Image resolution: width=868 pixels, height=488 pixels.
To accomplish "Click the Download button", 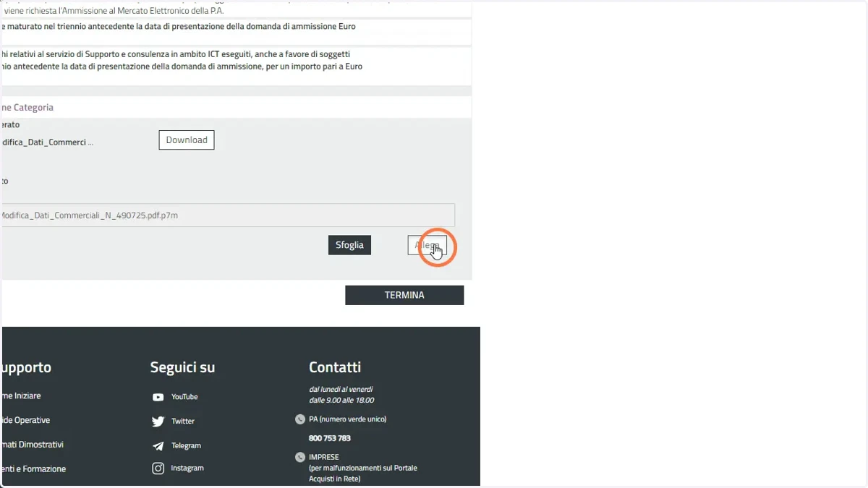I will coord(187,140).
